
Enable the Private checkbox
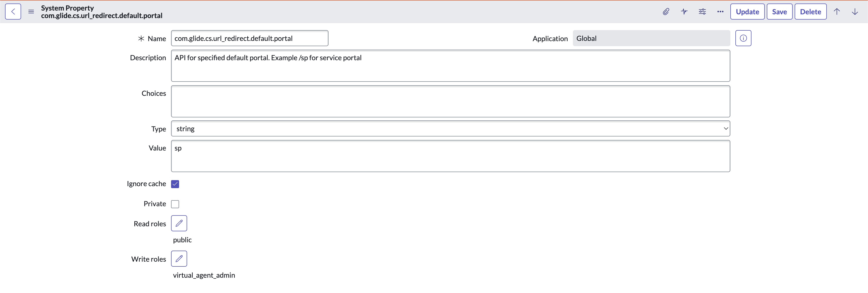[x=175, y=204]
